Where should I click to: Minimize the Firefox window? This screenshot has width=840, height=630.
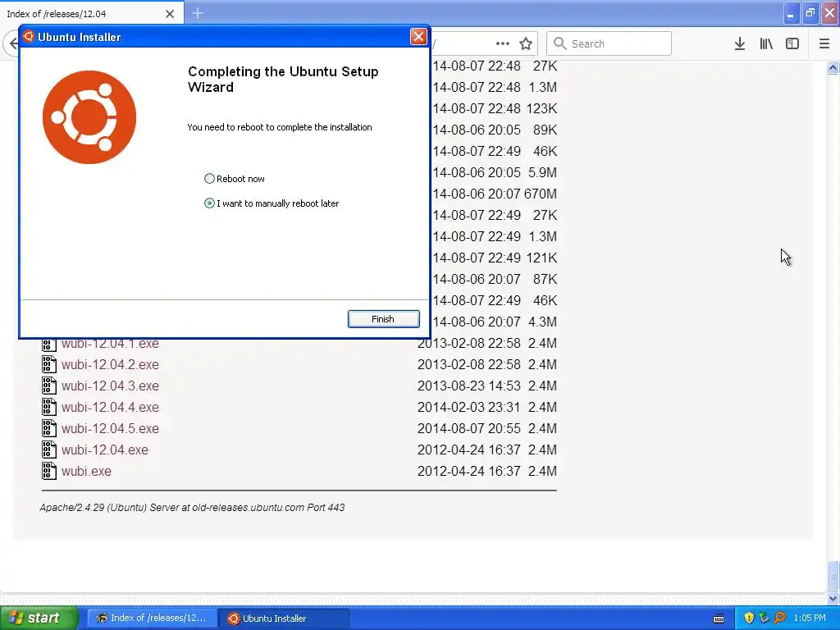tap(791, 13)
